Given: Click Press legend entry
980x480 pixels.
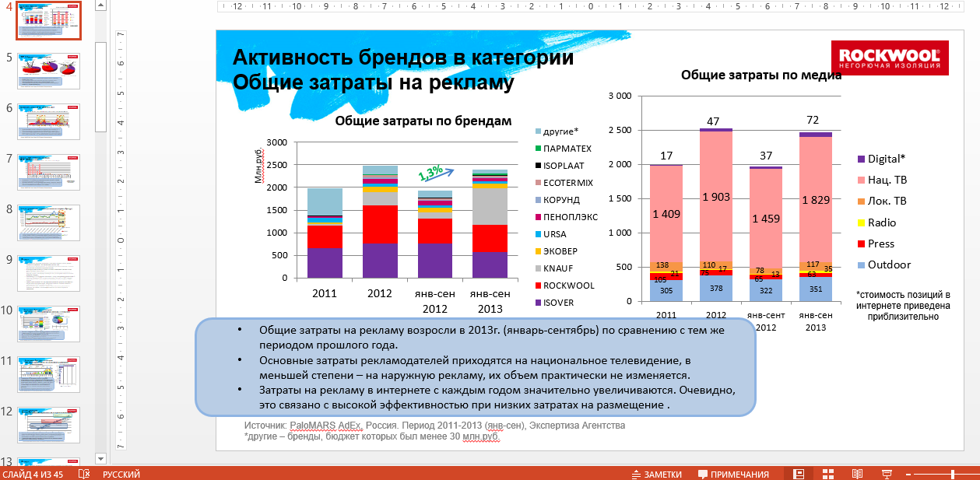Looking at the screenshot, I should (x=876, y=244).
